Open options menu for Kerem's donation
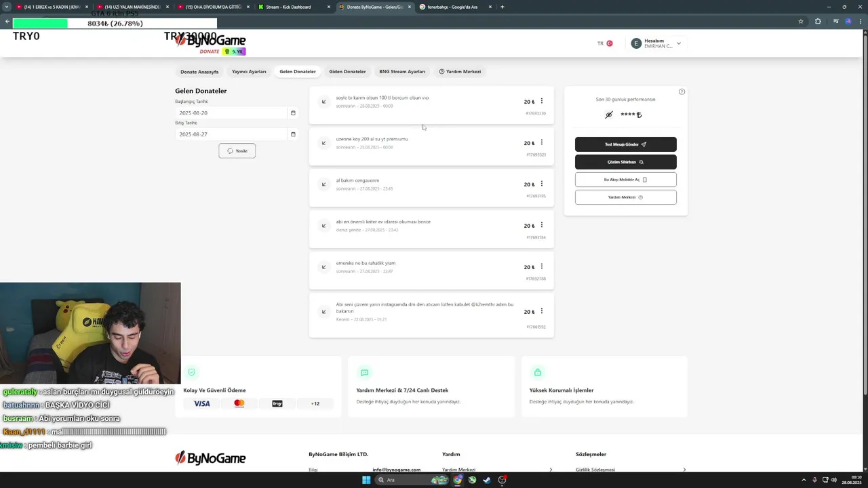 (541, 311)
